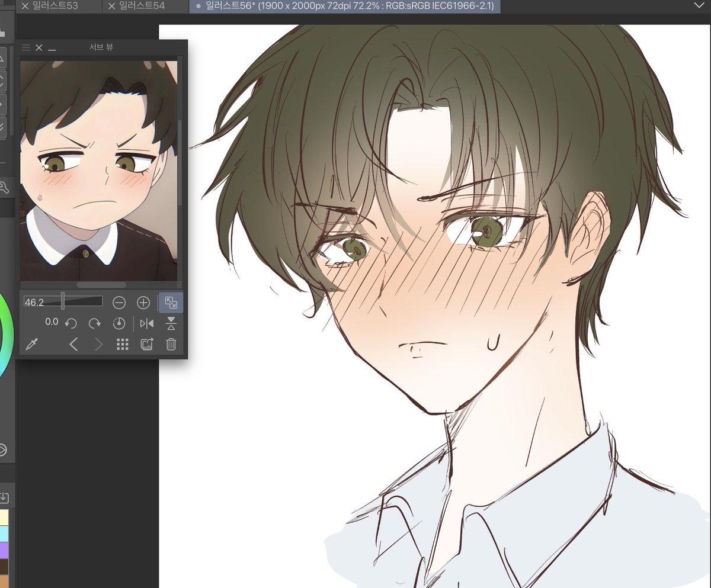Zoom out the Sub View image

pos(119,303)
